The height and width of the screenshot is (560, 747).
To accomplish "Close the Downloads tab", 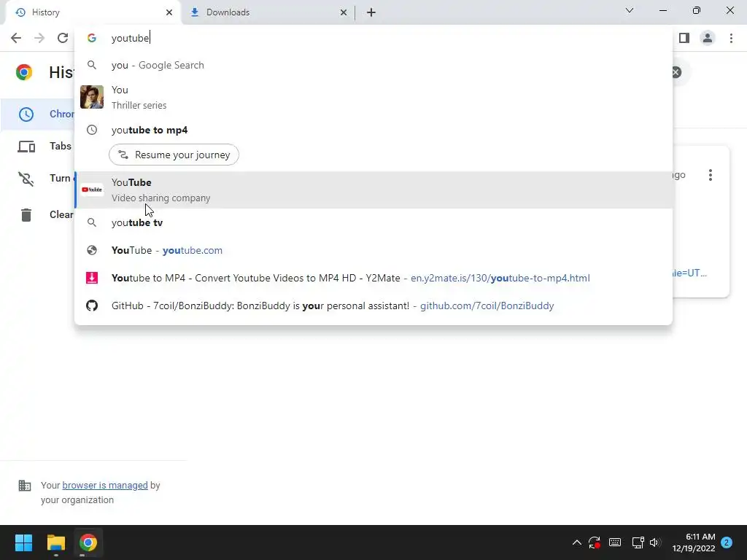I will coord(344,12).
